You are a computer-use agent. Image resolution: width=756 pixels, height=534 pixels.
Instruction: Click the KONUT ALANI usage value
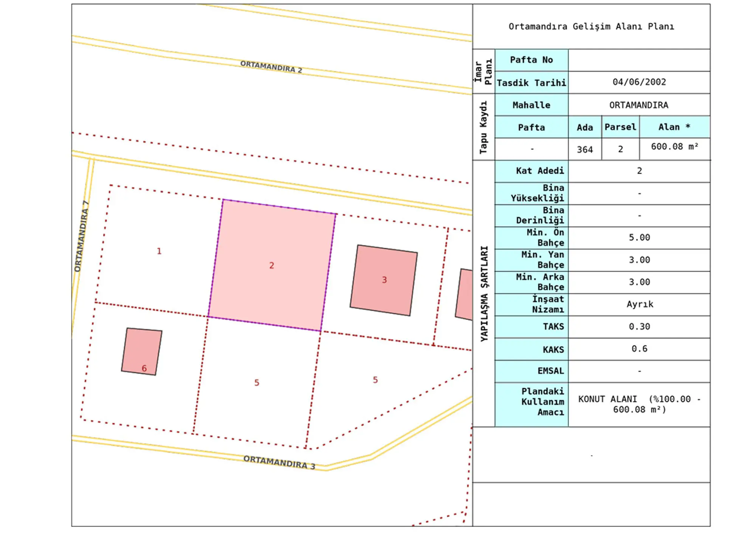pos(639,404)
